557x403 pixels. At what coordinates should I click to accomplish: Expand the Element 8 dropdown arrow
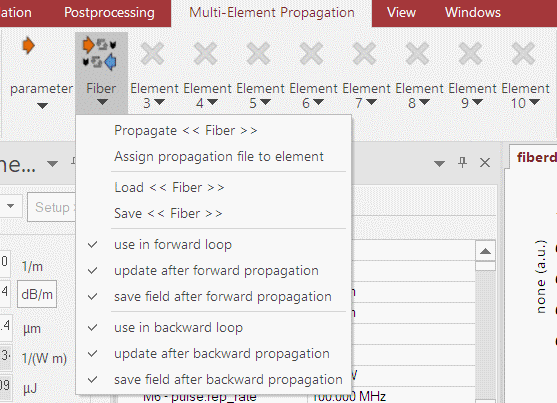click(424, 102)
